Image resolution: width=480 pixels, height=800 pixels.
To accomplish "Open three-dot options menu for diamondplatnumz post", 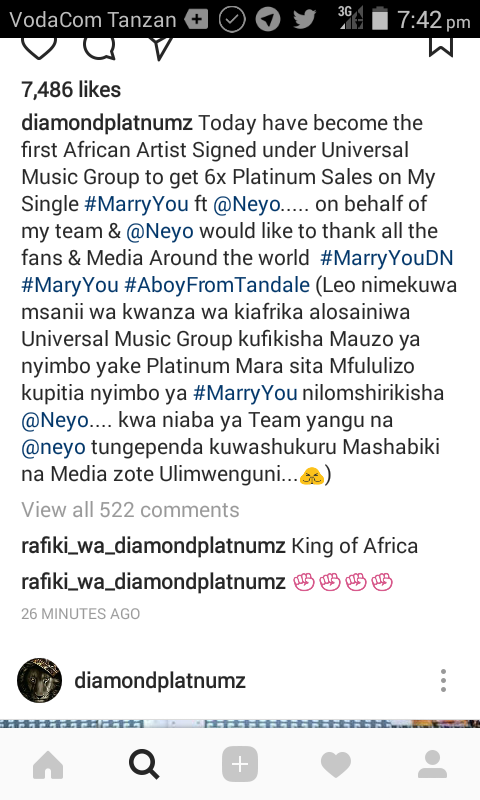I will 443,681.
